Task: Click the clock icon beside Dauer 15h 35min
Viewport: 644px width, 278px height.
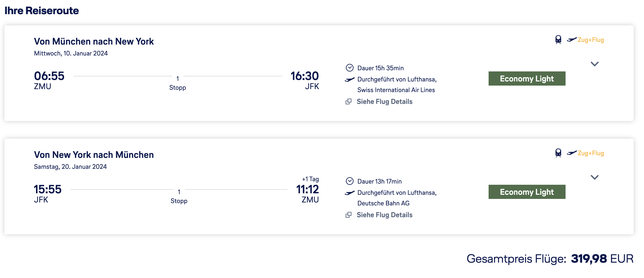Action: 349,68
